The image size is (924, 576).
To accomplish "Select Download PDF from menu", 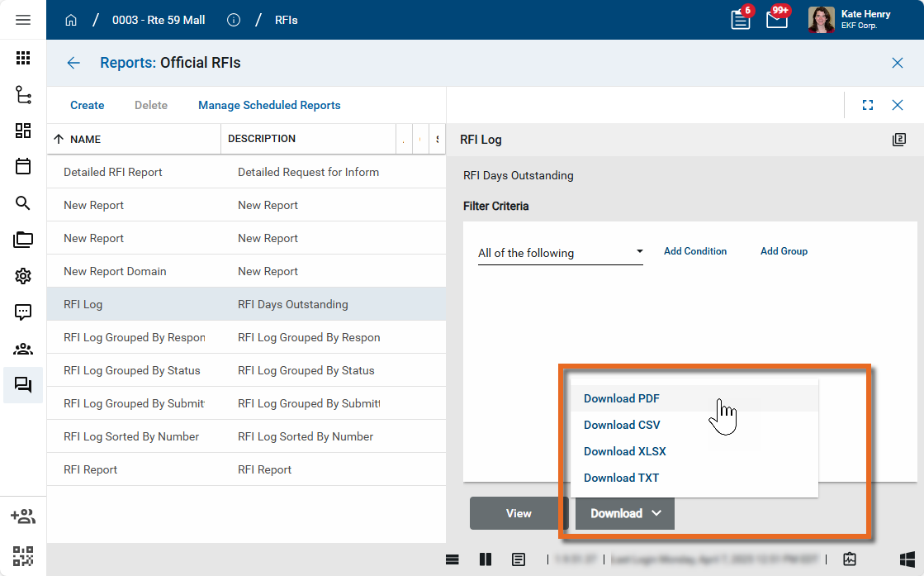I will (x=622, y=398).
